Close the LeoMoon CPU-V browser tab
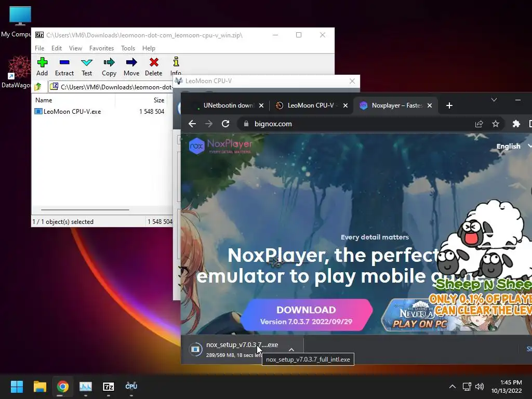Screen dimensions: 532x399 point(345,105)
